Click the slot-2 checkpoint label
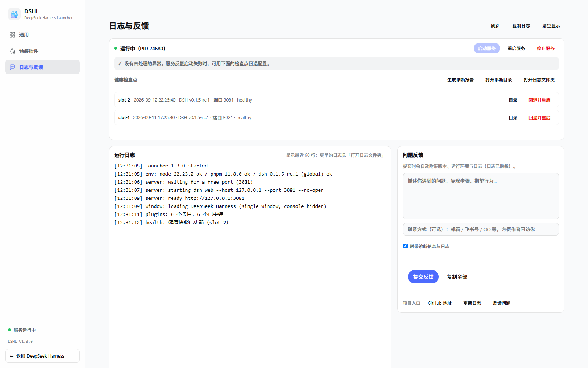This screenshot has height=368, width=588. 124,100
